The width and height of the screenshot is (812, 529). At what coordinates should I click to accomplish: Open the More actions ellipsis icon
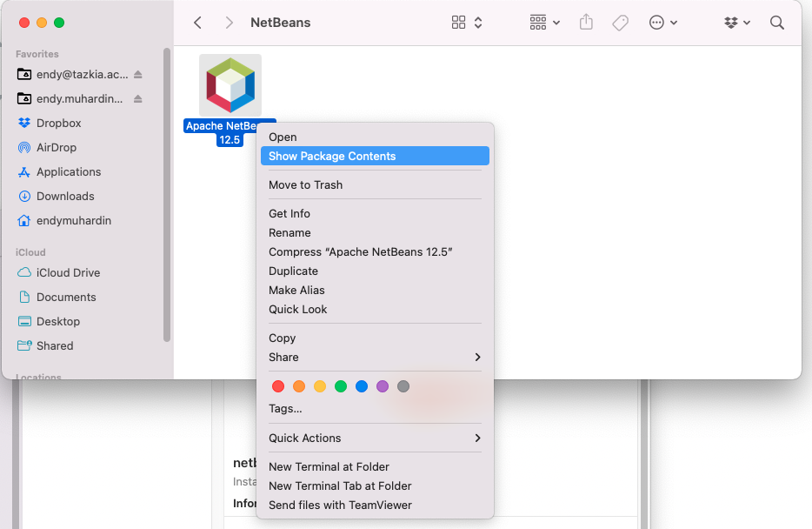tap(656, 23)
